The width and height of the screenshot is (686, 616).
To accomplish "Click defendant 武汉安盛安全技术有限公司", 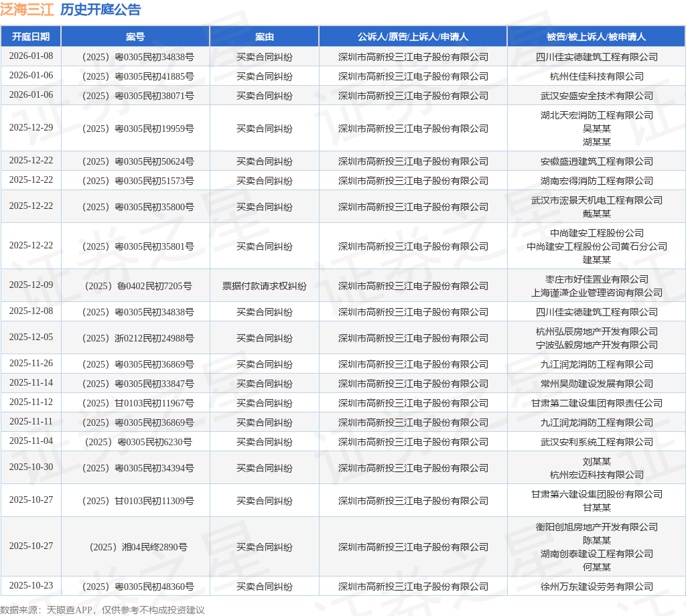I will [x=597, y=96].
